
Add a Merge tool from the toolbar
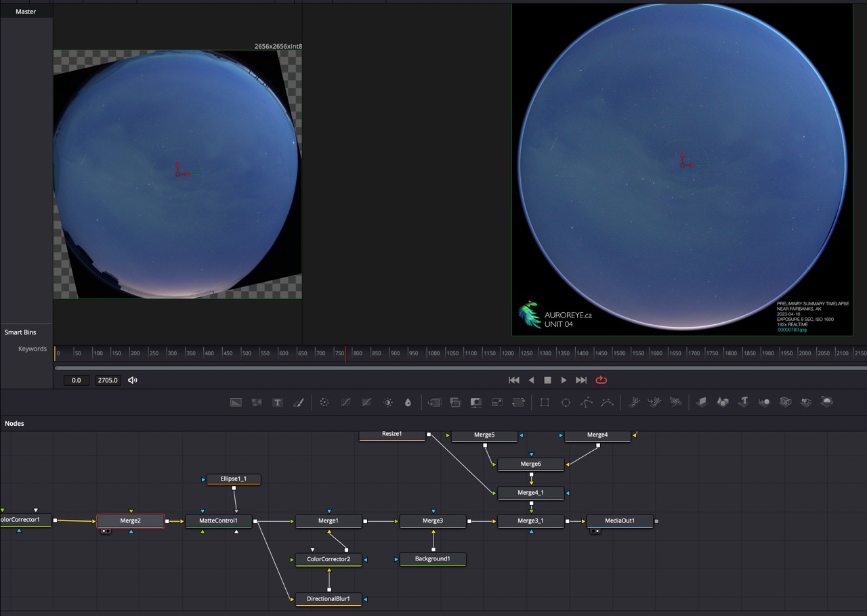point(434,402)
